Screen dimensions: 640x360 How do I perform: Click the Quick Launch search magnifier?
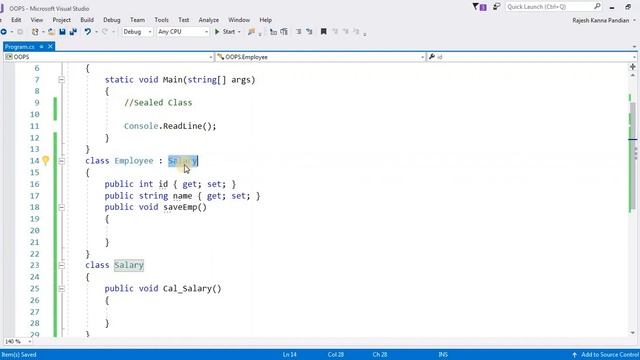pyautogui.click(x=597, y=7)
